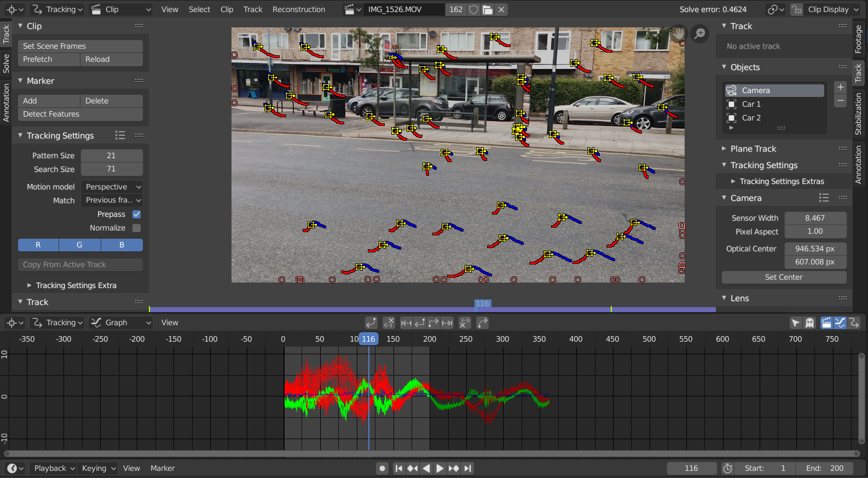Switch to the Stabilization tab
This screenshot has height=478, width=868.
[x=858, y=114]
